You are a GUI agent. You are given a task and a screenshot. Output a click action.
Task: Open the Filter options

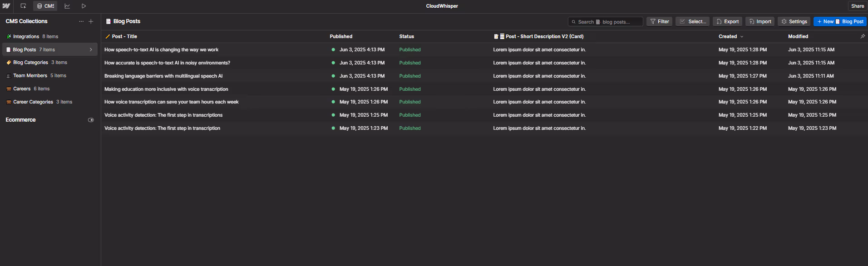click(659, 21)
